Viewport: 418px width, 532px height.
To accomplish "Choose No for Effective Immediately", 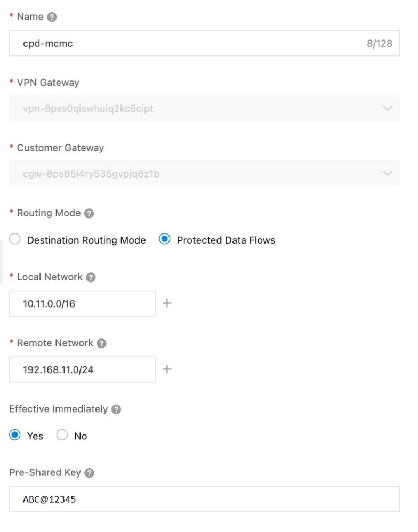I will coord(62,435).
